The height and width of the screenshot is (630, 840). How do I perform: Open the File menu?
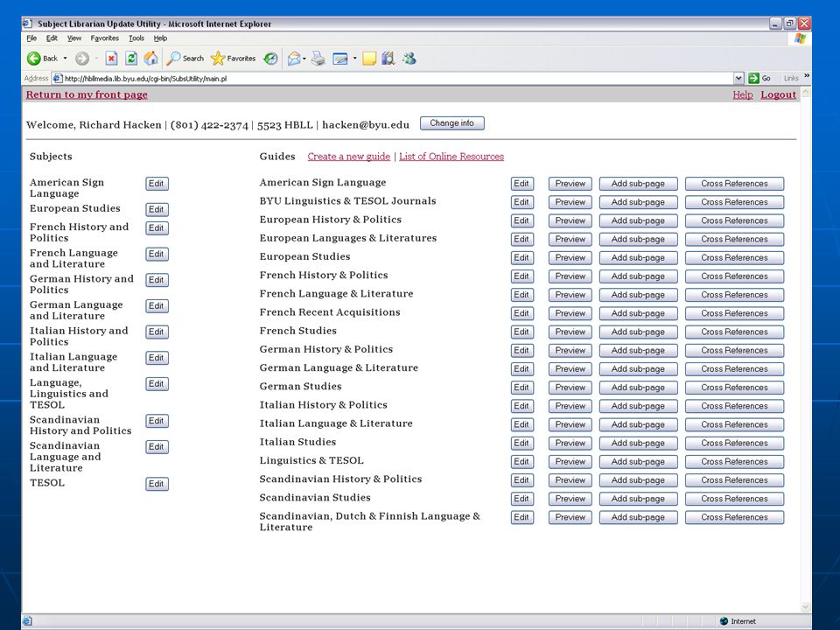[31, 38]
